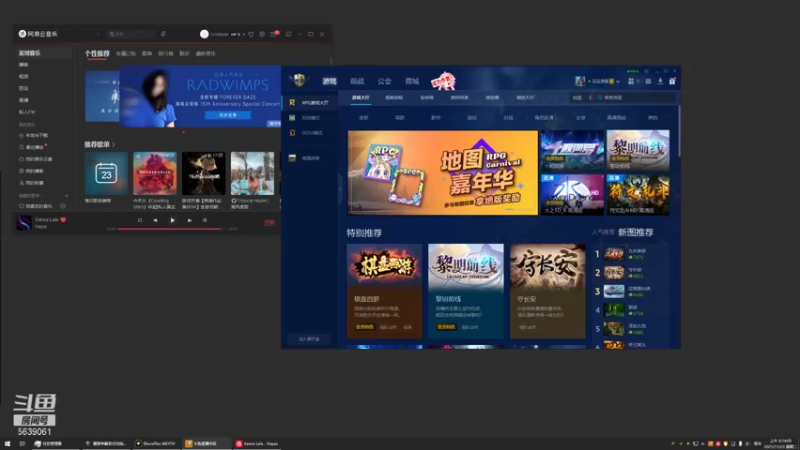Image resolution: width=800 pixels, height=450 pixels.
Task: Open the friends group icon in game platform
Action: pos(631,81)
